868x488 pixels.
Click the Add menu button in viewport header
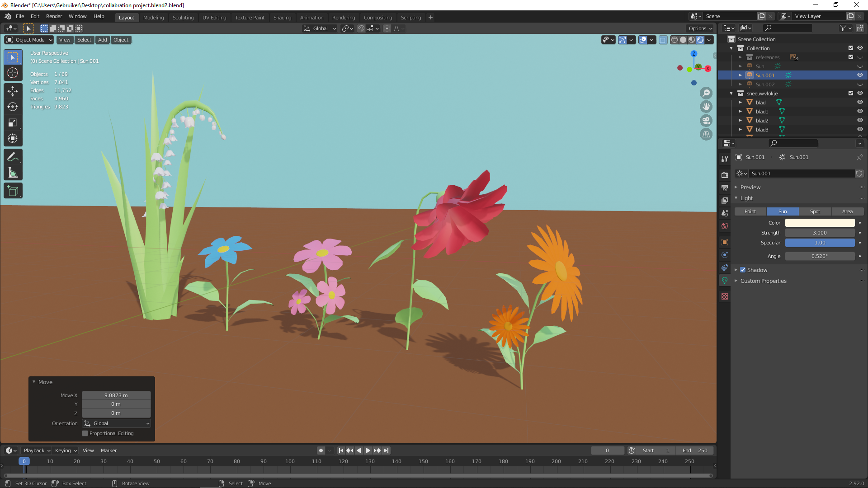103,40
